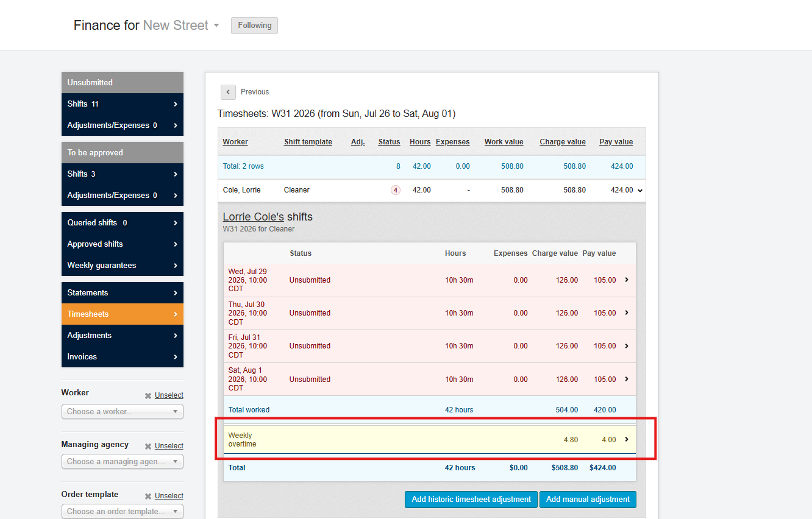Clear Managing agency filter using the X icon
The image size is (812, 519).
pyautogui.click(x=148, y=446)
